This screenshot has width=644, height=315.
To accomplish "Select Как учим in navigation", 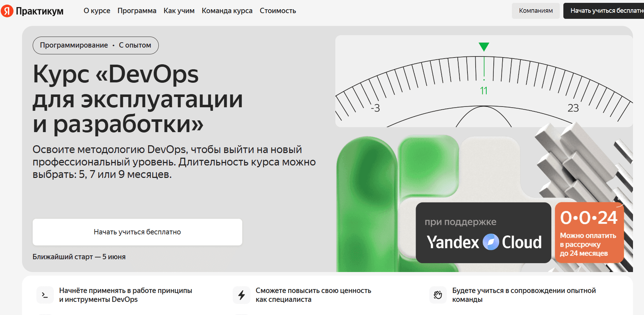I will click(179, 11).
